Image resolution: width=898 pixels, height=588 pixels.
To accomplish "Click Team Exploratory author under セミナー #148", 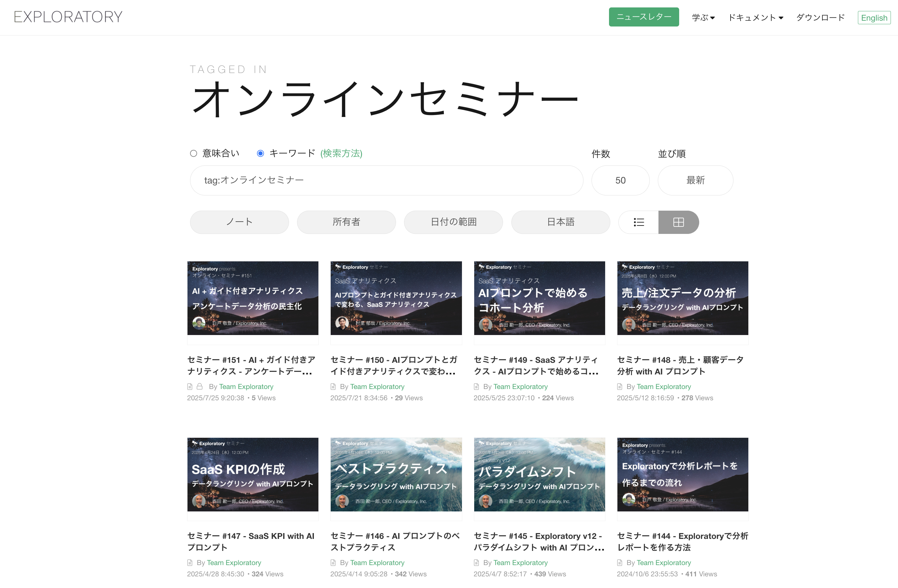I will point(664,387).
